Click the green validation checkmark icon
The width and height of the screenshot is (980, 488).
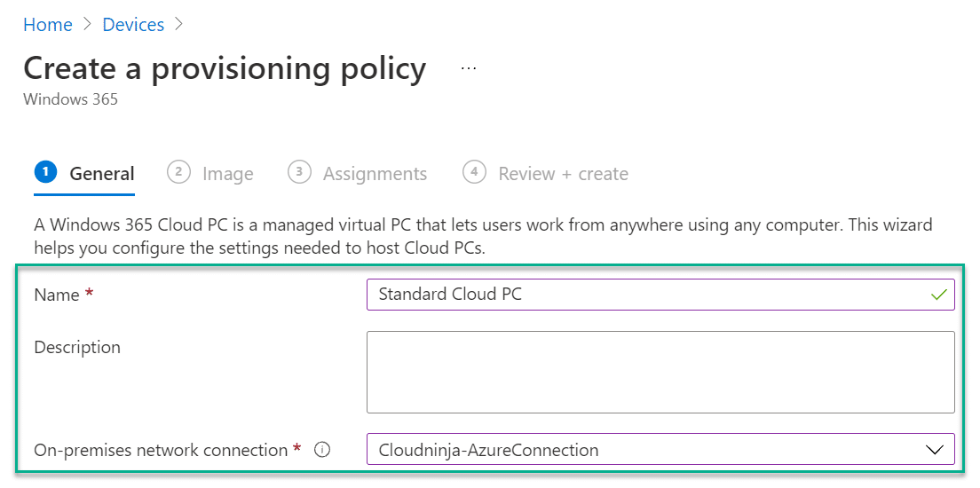(x=938, y=295)
